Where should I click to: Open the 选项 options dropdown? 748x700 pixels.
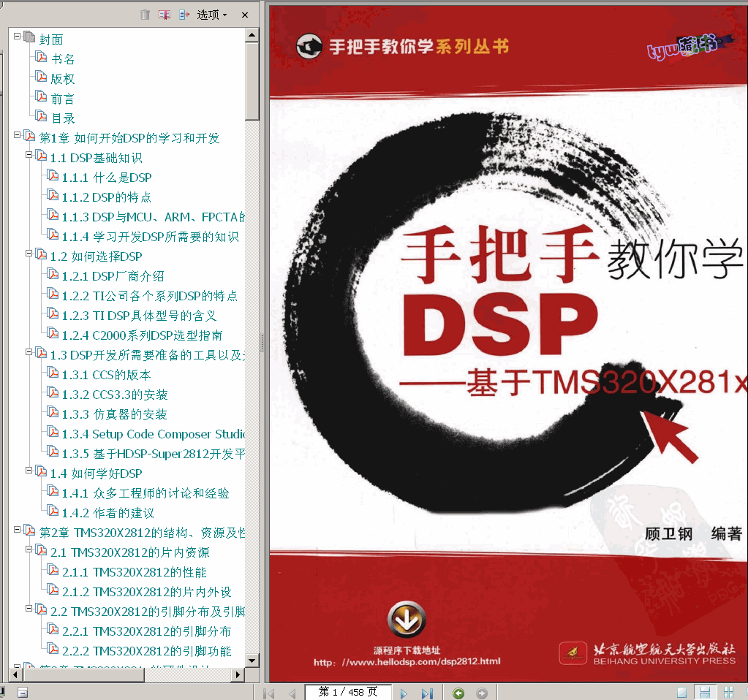coord(212,15)
